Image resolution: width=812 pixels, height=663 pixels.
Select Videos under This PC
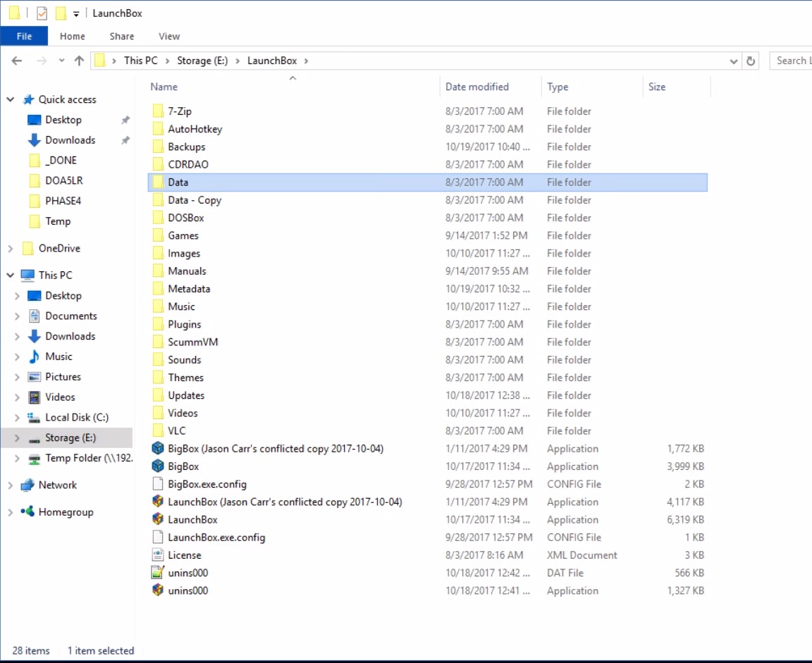point(60,397)
